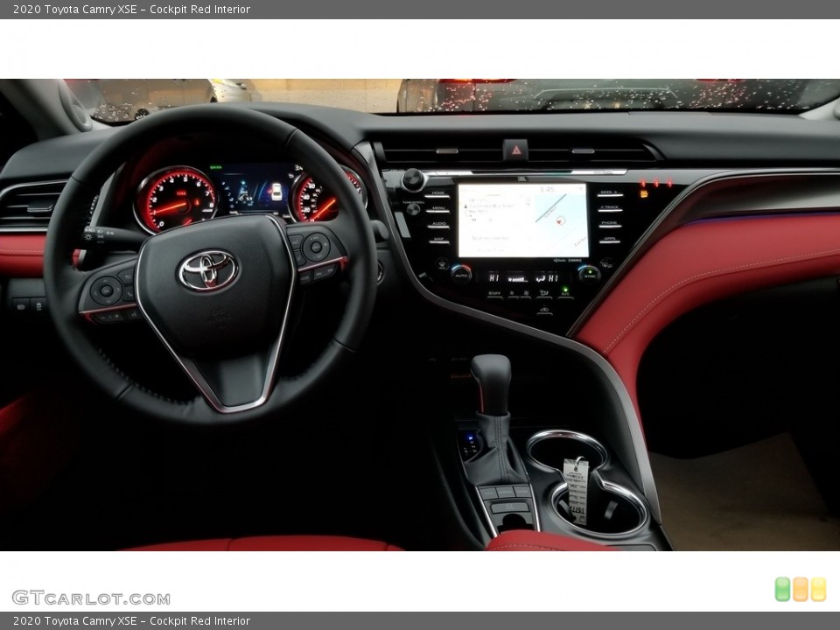This screenshot has height=630, width=840.
Task: Click the HOME button beside the touchscreen
Action: click(438, 194)
